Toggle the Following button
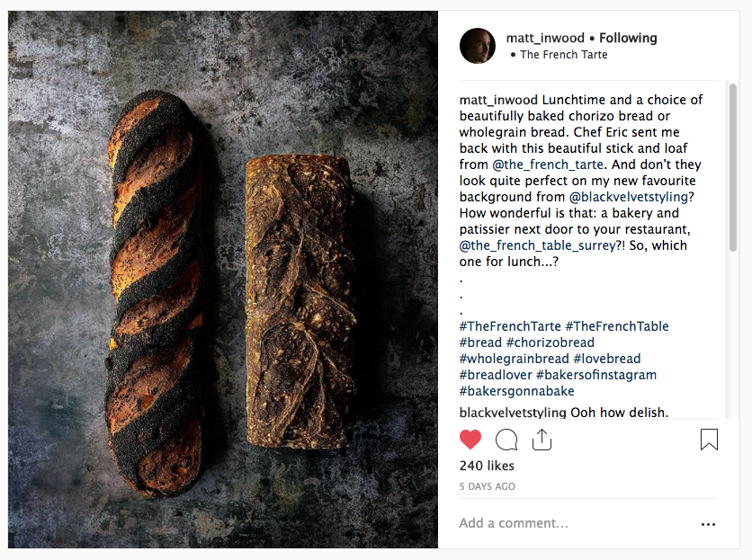Viewport: 752px width, 560px height. [x=628, y=38]
